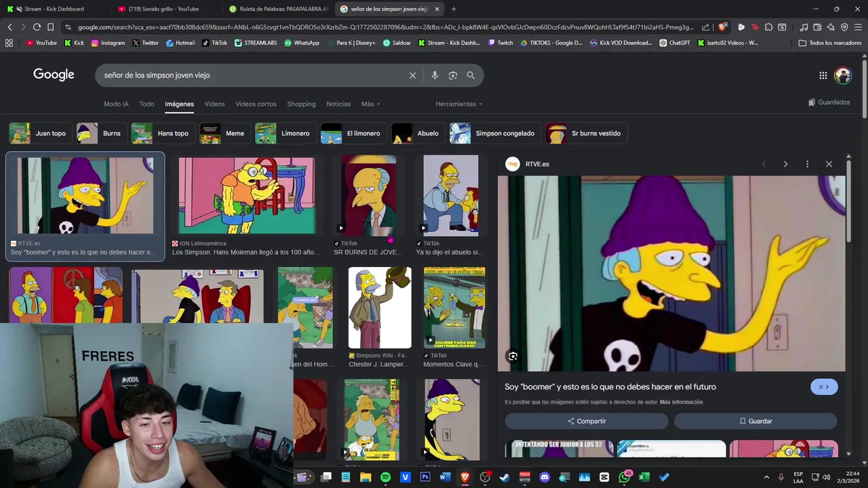Search inside the image with the lens overlay icon

[513, 357]
